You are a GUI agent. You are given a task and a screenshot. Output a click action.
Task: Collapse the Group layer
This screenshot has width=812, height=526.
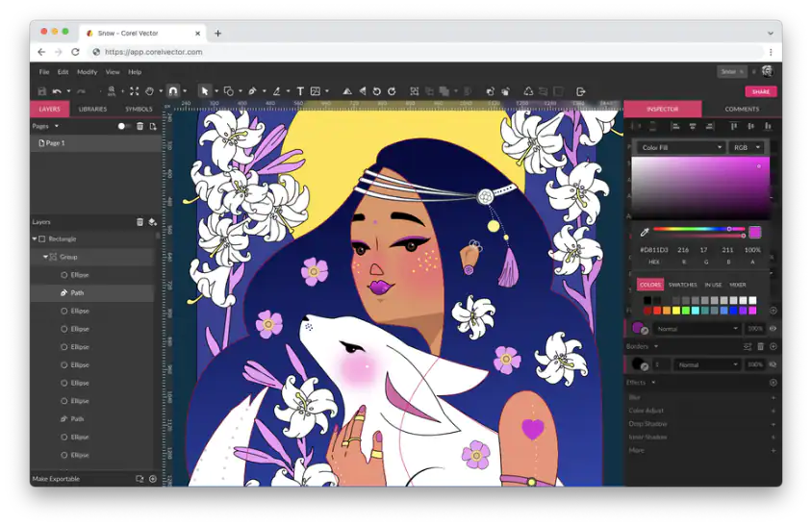point(45,257)
